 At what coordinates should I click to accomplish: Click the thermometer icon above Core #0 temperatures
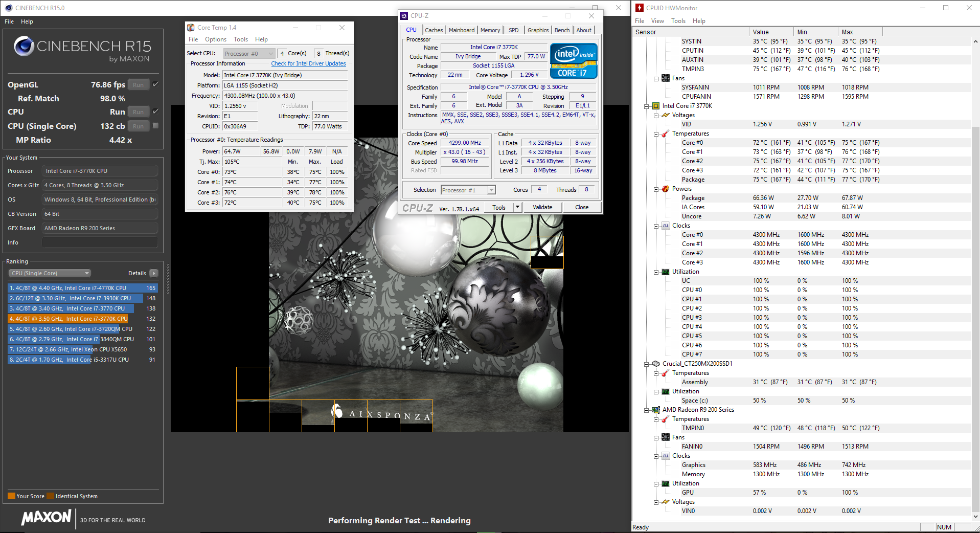[666, 134]
